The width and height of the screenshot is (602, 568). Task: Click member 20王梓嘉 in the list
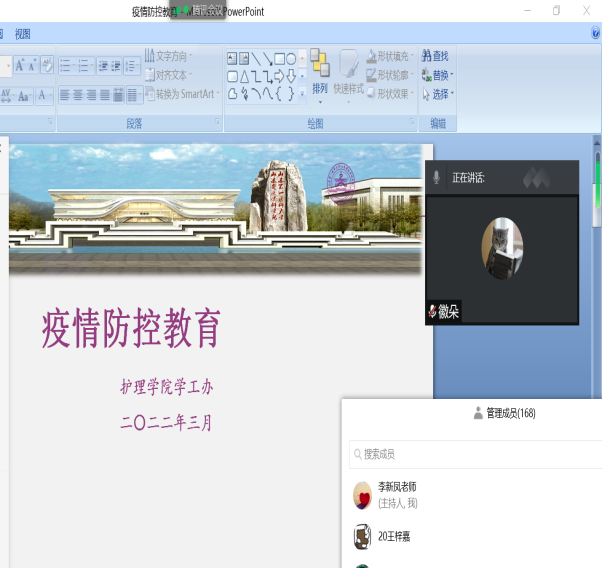click(394, 536)
